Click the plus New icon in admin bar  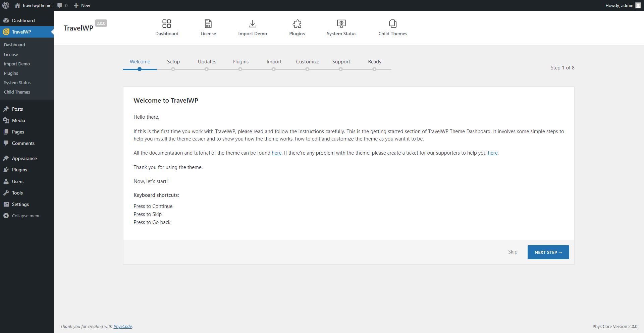click(76, 5)
